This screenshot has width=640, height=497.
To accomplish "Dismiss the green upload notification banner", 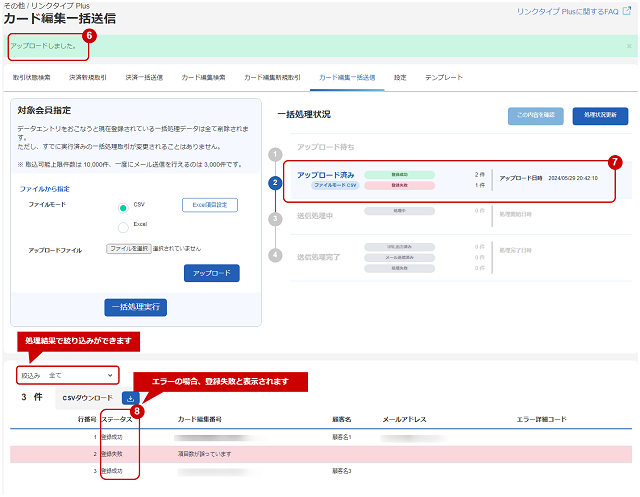I will [629, 46].
